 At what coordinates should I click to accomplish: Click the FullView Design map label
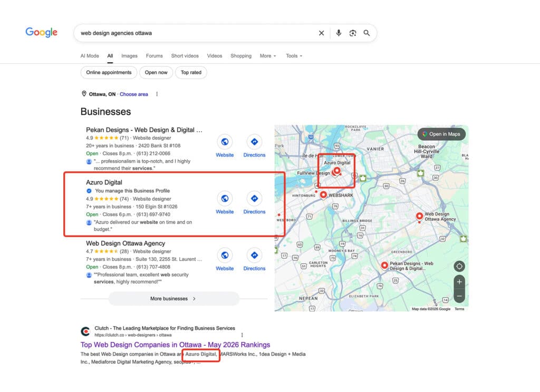313,173
